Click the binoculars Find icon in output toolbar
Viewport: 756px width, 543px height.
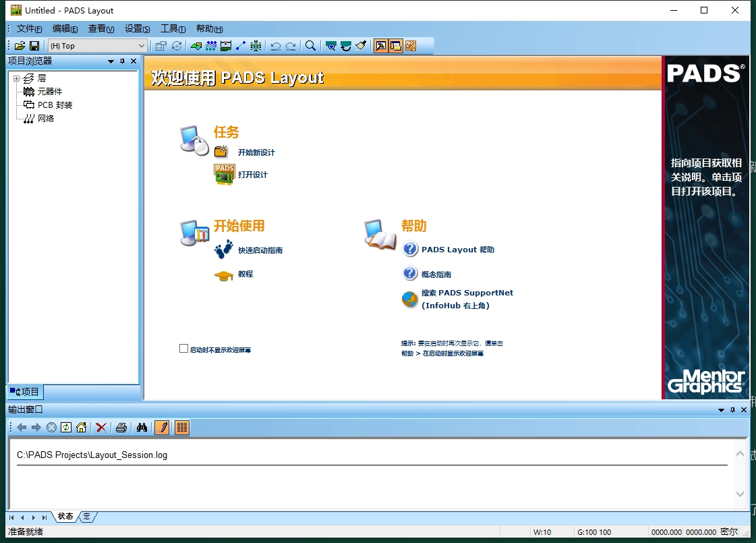pos(142,427)
